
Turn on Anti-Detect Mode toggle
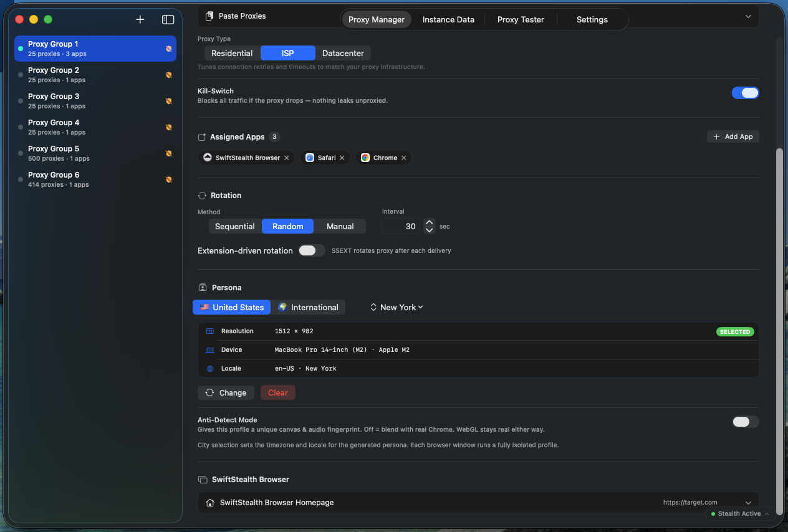[x=745, y=422]
